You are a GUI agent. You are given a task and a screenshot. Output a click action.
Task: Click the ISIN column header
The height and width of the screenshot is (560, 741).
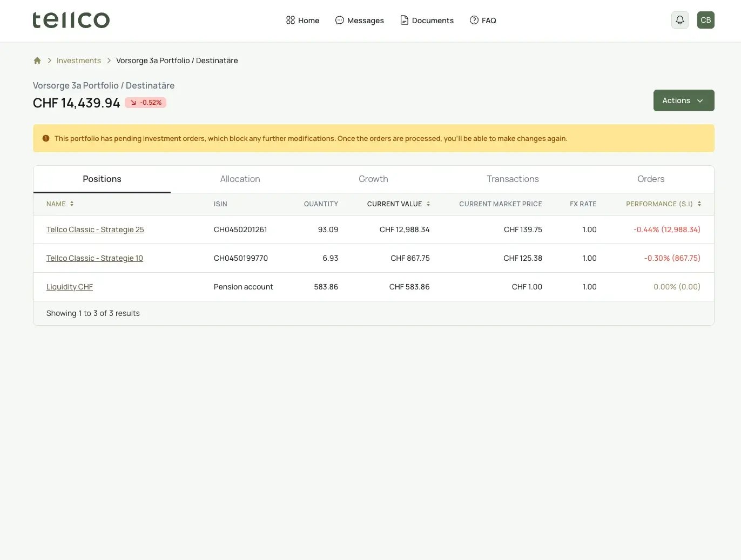pyautogui.click(x=220, y=204)
